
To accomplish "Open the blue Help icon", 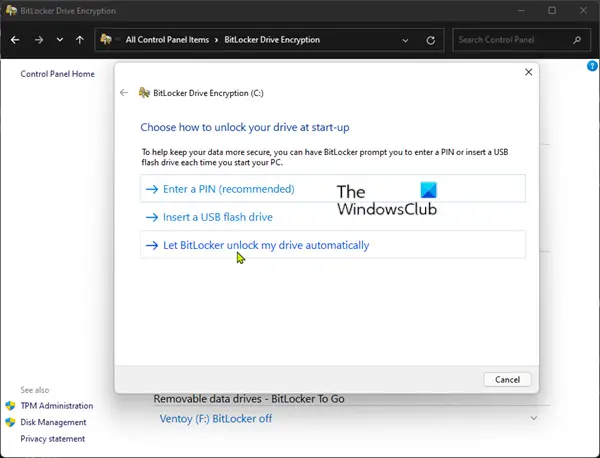I will point(592,66).
